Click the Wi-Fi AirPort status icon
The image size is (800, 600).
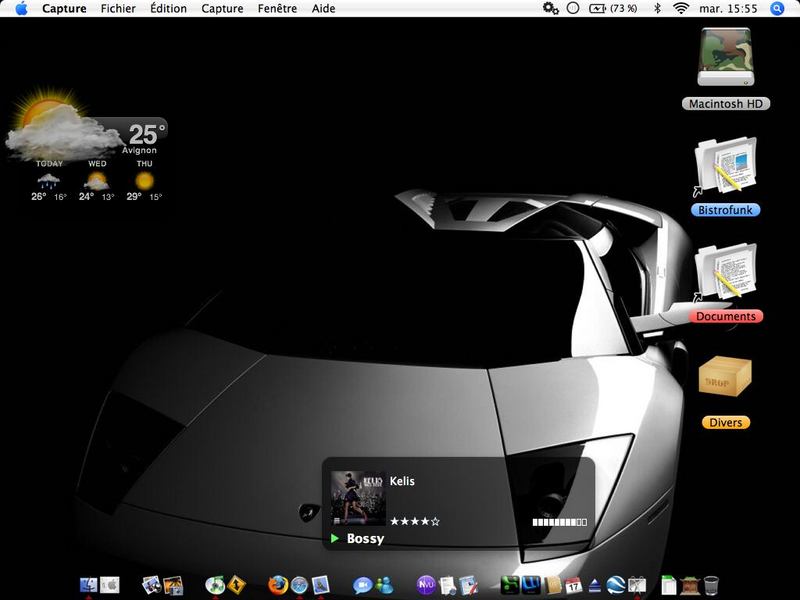pyautogui.click(x=682, y=8)
